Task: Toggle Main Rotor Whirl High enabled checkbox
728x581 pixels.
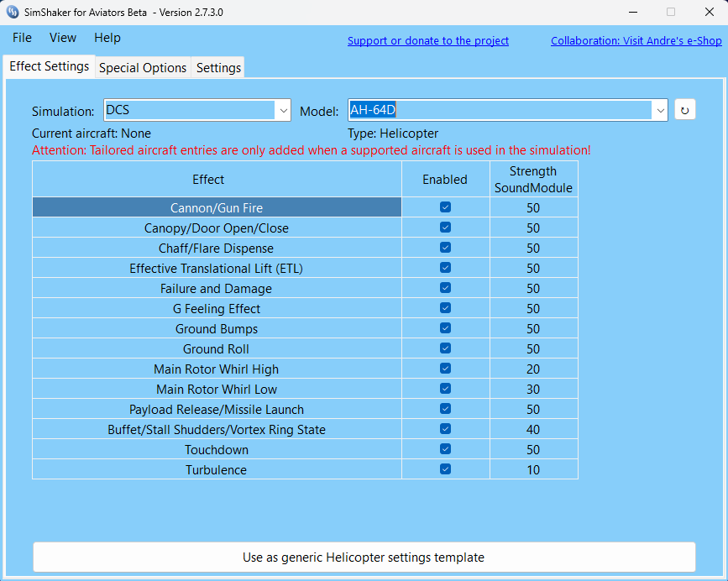Action: coord(445,369)
